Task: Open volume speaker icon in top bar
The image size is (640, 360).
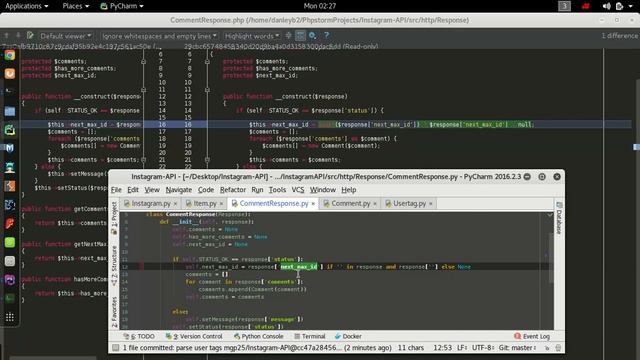Action: pos(607,6)
